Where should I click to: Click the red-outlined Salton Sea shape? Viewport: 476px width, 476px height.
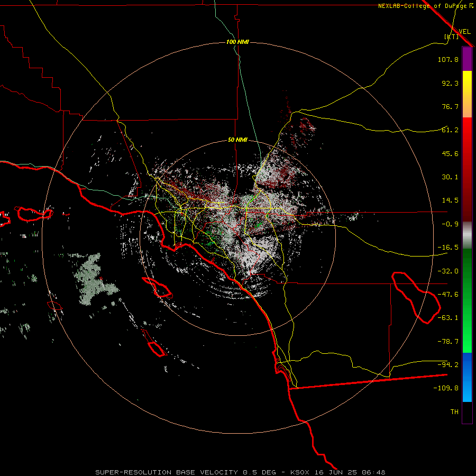tap(416, 298)
